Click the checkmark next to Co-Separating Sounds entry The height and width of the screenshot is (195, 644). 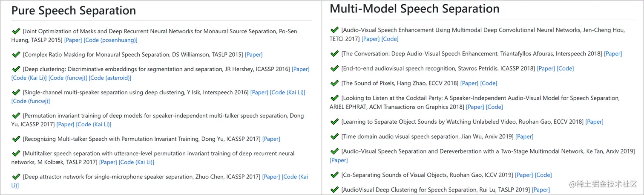click(335, 175)
